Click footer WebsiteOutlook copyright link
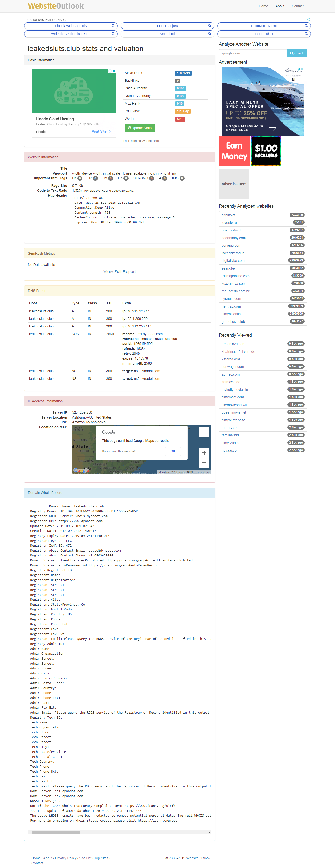The width and height of the screenshot is (335, 868). (198, 858)
